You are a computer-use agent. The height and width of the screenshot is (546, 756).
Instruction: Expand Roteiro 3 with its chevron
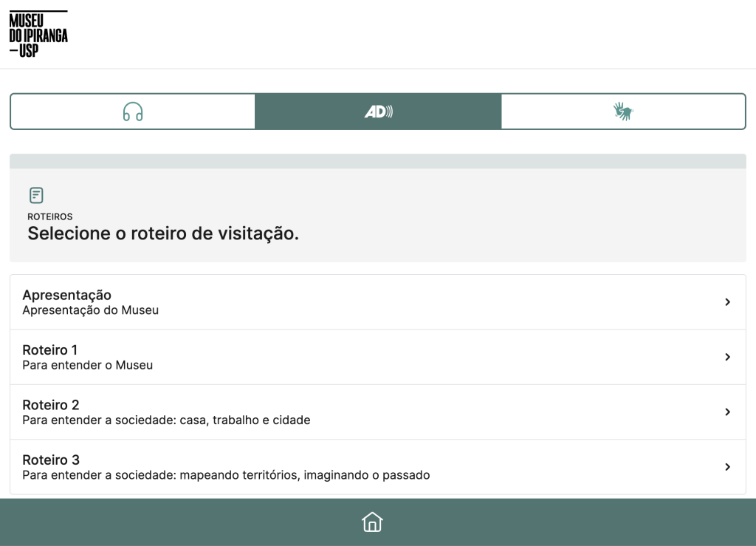pyautogui.click(x=728, y=466)
